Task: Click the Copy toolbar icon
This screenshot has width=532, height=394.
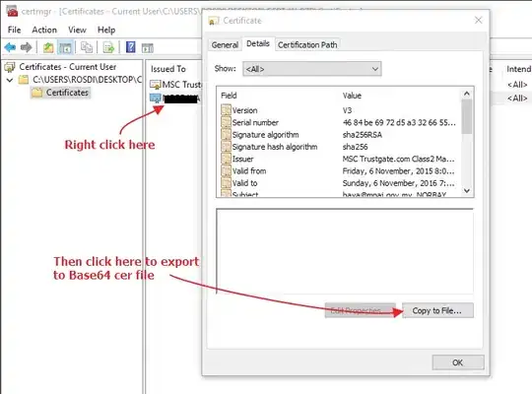Action: [87, 47]
